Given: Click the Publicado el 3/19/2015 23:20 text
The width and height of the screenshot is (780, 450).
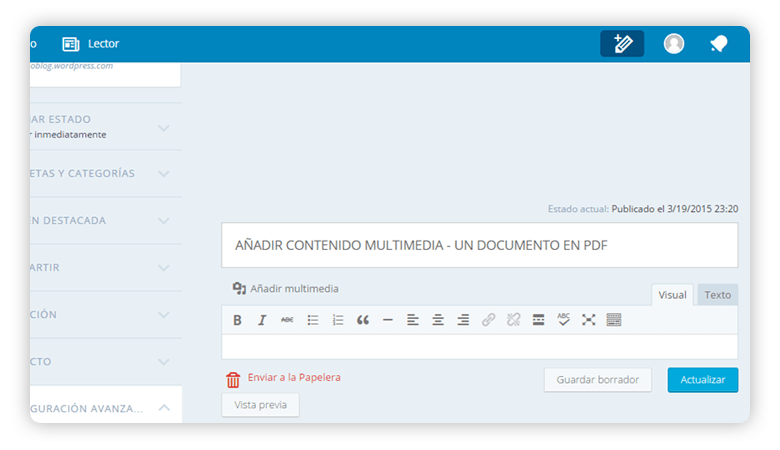Looking at the screenshot, I should pyautogui.click(x=675, y=209).
